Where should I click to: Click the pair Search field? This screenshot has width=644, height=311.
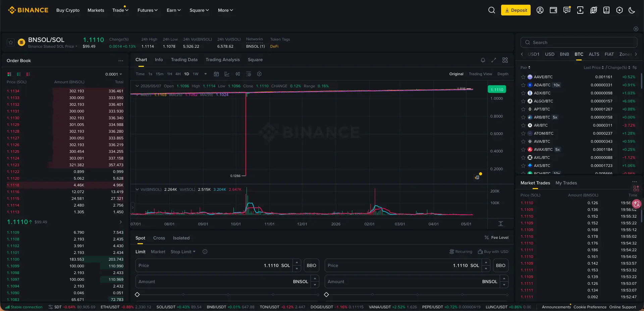point(579,42)
